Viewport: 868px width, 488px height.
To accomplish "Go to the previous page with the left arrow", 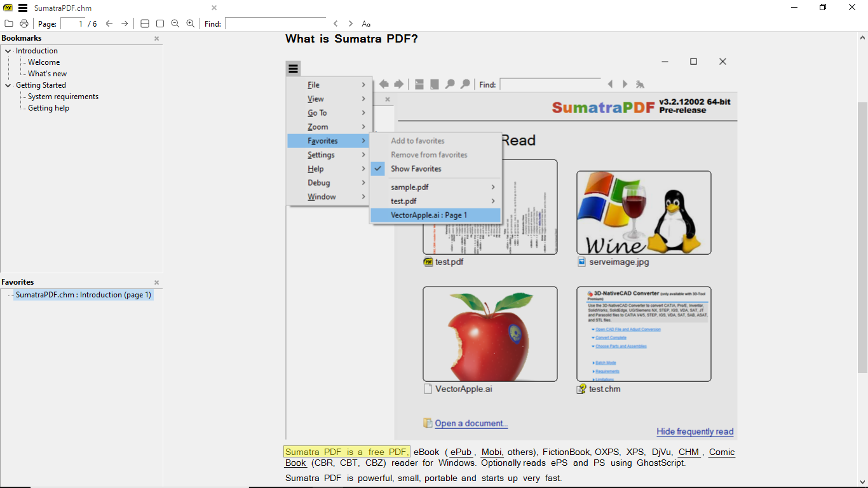I will tap(109, 24).
